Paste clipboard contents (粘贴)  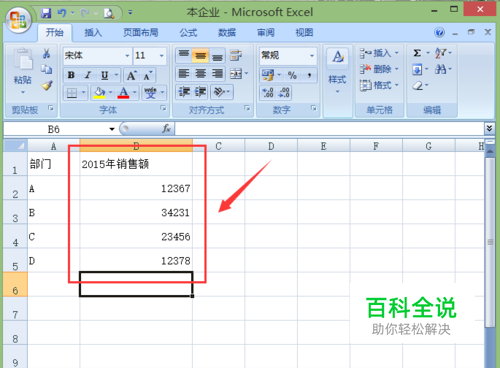coord(22,71)
